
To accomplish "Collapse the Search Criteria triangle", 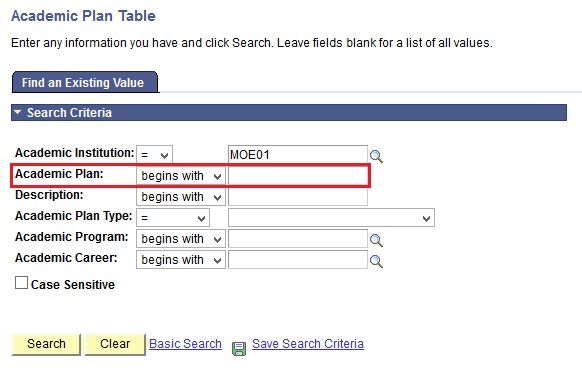I will [x=17, y=111].
